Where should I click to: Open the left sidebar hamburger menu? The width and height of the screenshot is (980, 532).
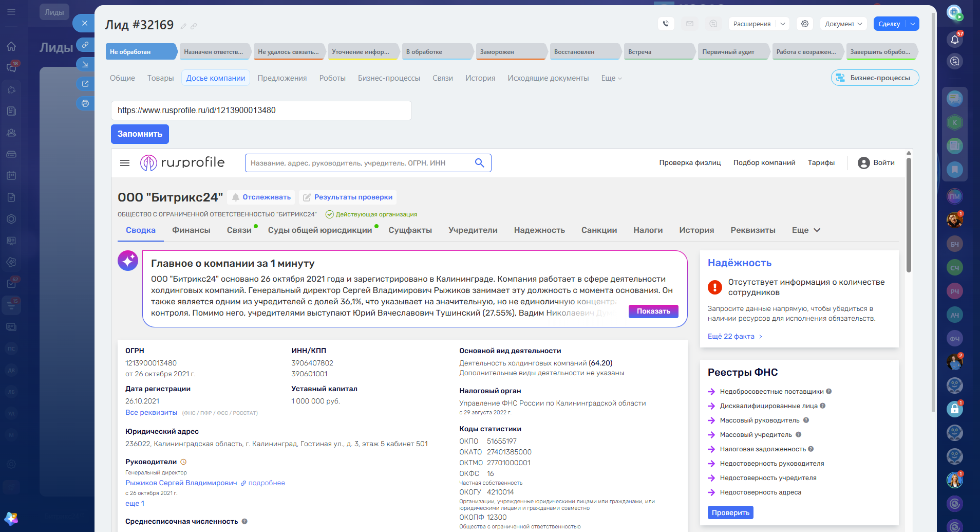coord(11,11)
